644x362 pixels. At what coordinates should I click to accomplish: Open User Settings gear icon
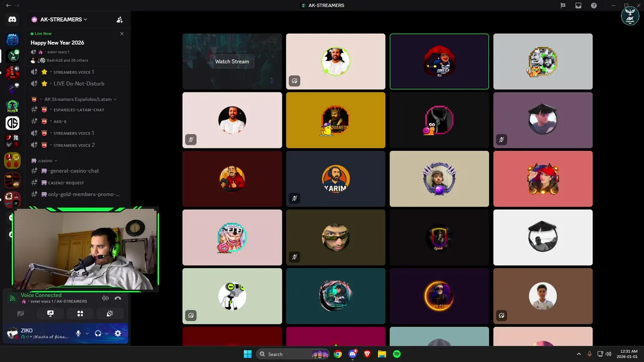click(118, 333)
